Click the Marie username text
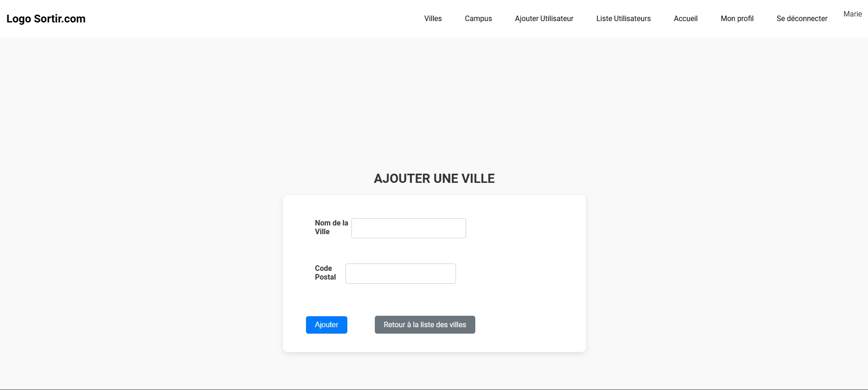 pyautogui.click(x=852, y=14)
